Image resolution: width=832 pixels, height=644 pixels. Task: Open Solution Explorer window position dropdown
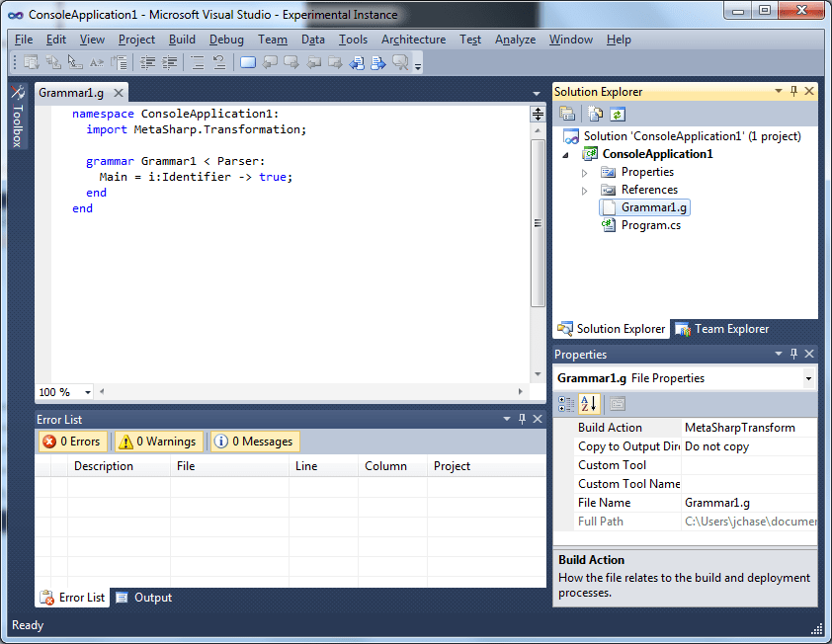click(779, 91)
